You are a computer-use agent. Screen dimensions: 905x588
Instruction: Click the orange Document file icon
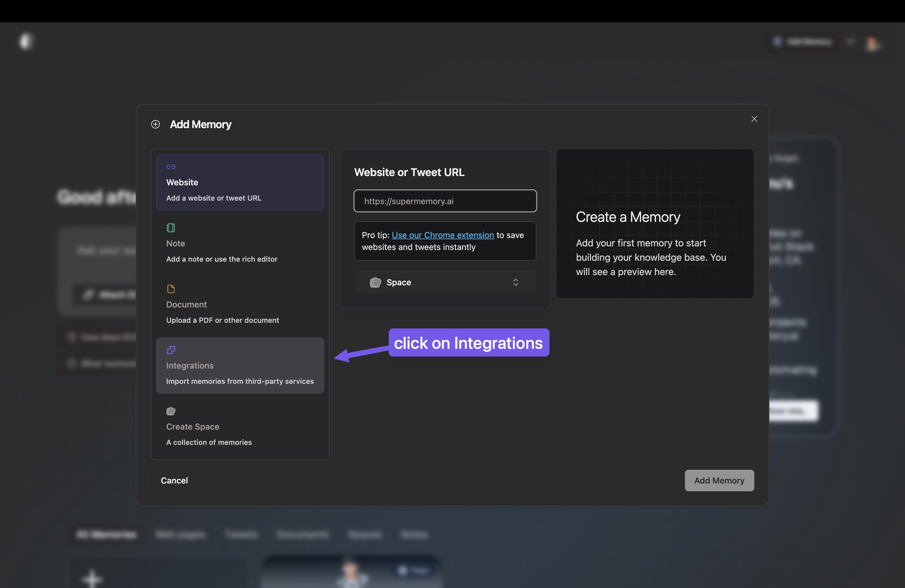click(170, 289)
